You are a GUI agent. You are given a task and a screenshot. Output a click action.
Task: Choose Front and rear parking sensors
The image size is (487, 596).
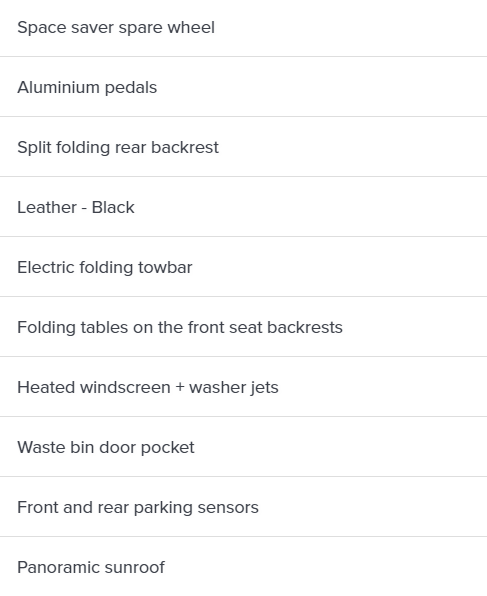(243, 507)
